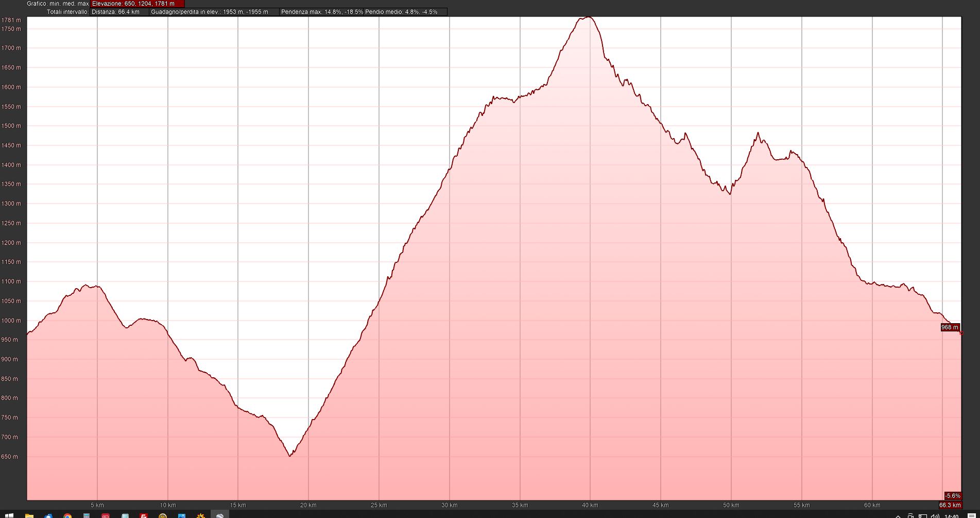Show hidden system tray icons
This screenshot has height=518, width=980.
tap(898, 516)
